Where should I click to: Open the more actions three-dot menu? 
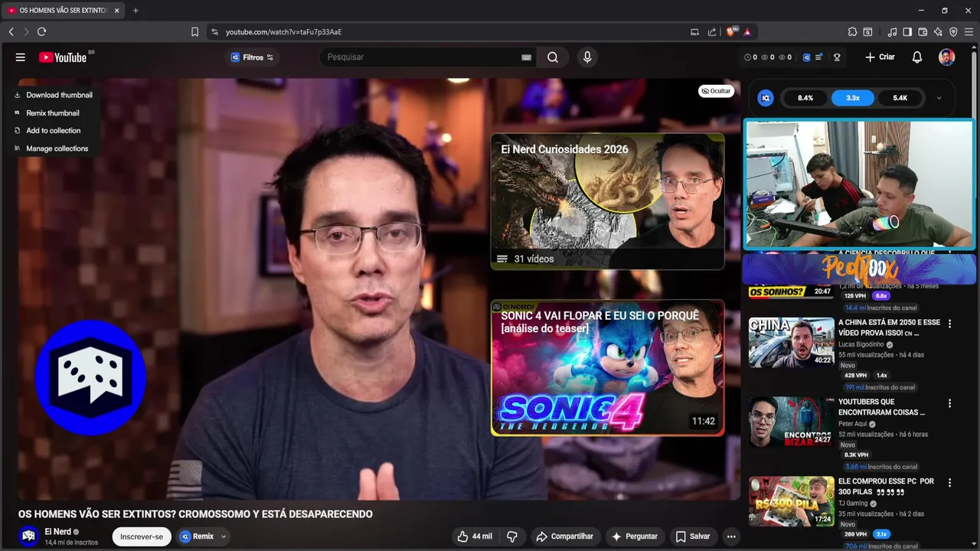coord(731,536)
